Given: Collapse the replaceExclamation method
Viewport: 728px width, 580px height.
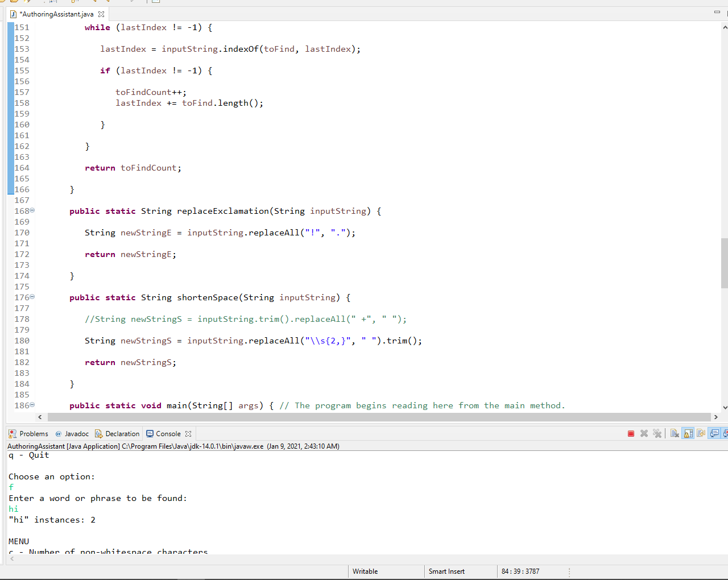Looking at the screenshot, I should [31, 210].
